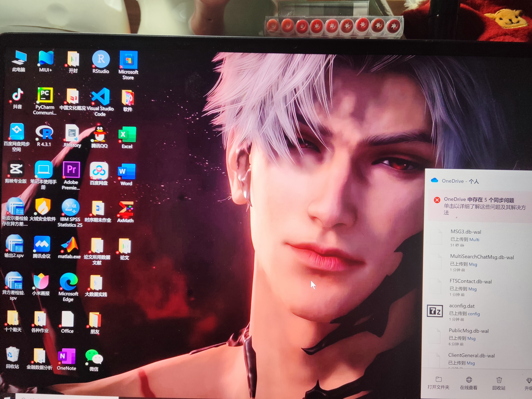Image resolution: width=532 pixels, height=399 pixels.
Task: Open Microsoft Edge desktop icon
Action: [69, 282]
